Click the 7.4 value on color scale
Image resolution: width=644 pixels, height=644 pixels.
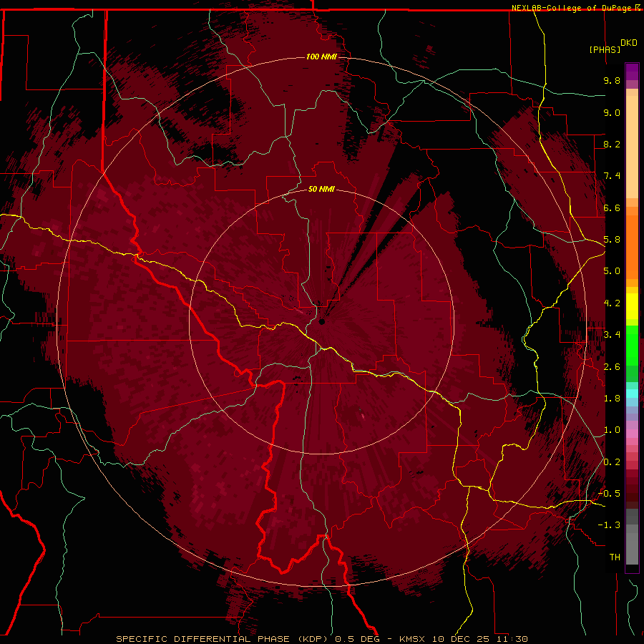click(x=612, y=176)
